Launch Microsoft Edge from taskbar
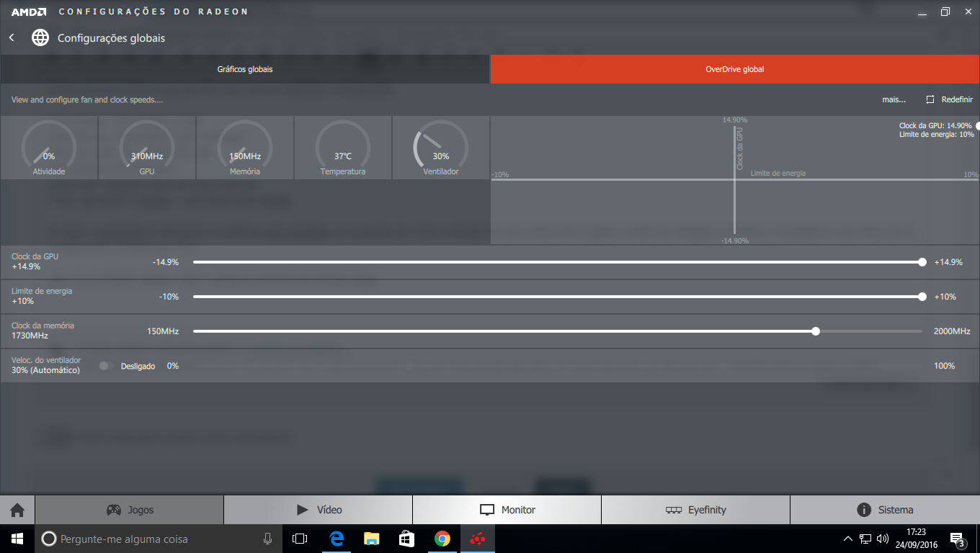 point(336,539)
